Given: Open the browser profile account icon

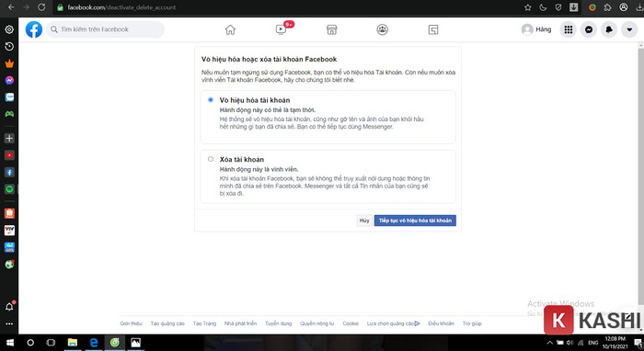Looking at the screenshot, I should tap(624, 7).
